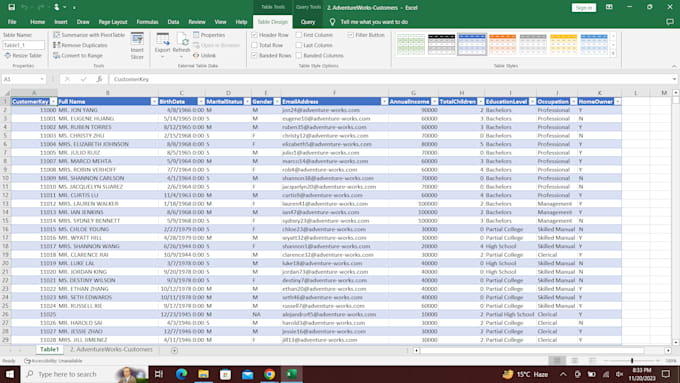Image resolution: width=680 pixels, height=383 pixels.
Task: Open Occupation column filter dropdown
Action: pos(574,101)
